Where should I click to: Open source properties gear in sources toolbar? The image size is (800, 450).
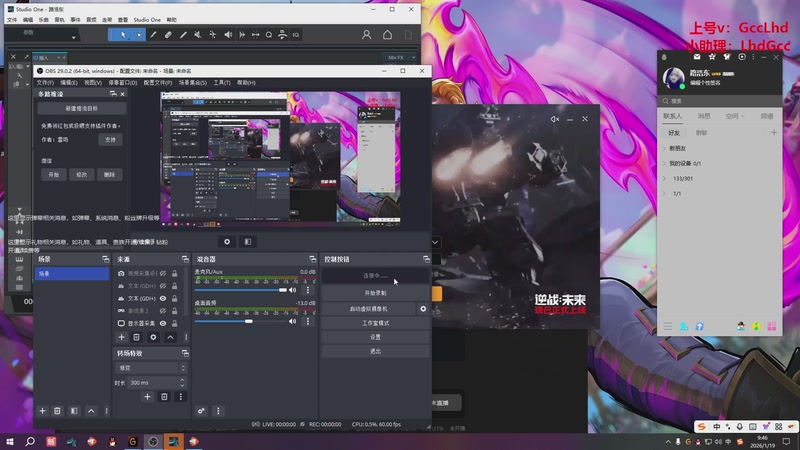point(153,337)
